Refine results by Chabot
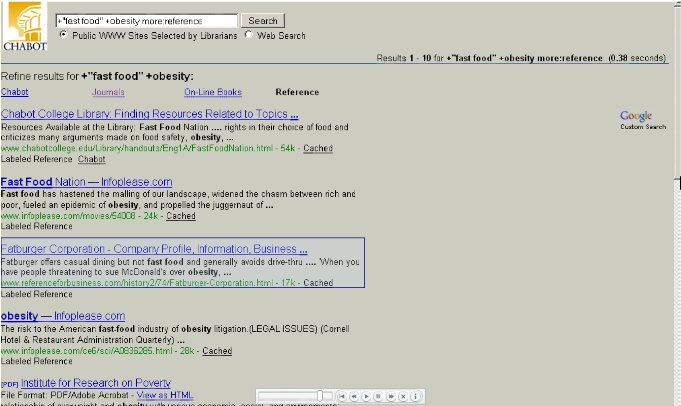Image resolution: width=681 pixels, height=406 pixels. pos(15,92)
